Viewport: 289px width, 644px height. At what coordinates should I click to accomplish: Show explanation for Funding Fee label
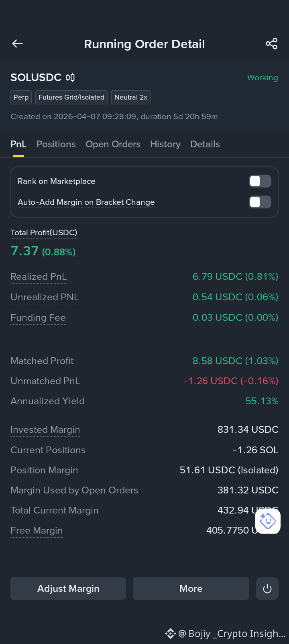(x=38, y=318)
